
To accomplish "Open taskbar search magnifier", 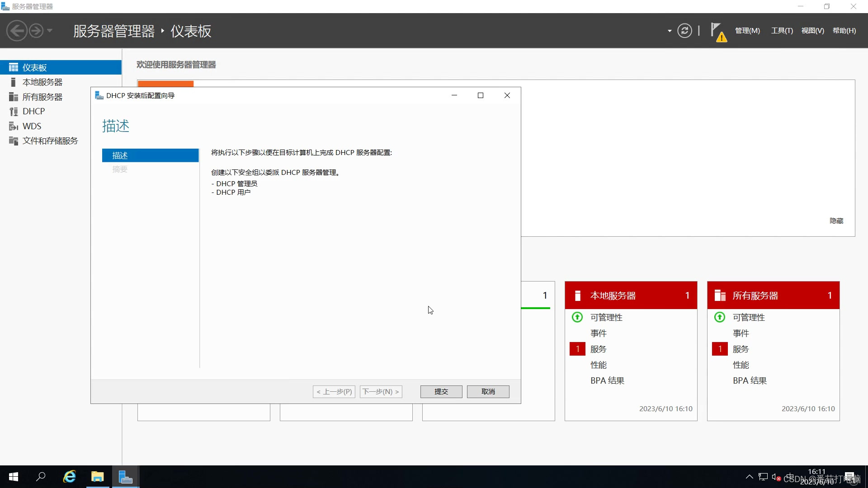I will (x=41, y=477).
